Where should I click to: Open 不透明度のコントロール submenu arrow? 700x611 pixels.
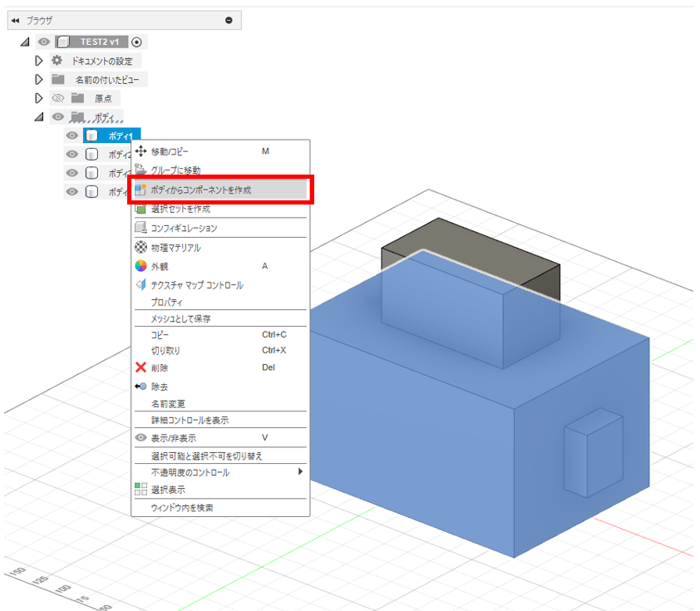pos(300,471)
